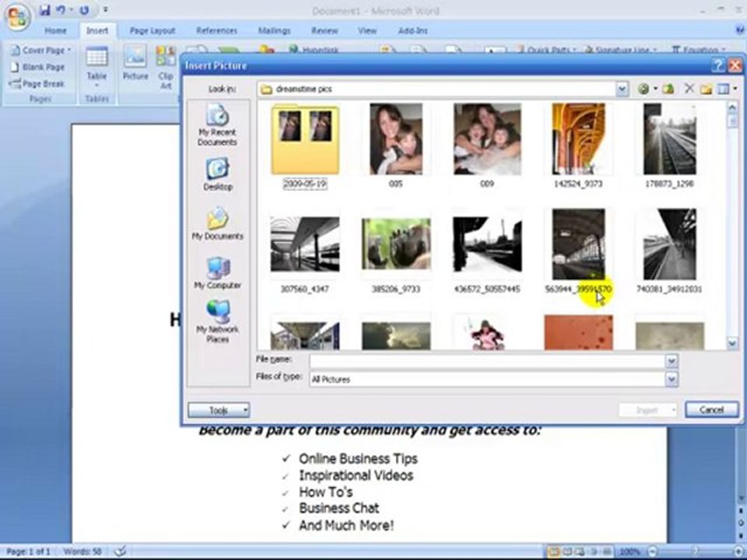Screen dimensions: 747x560
Task: Insert a Cover Page
Action: [40, 50]
